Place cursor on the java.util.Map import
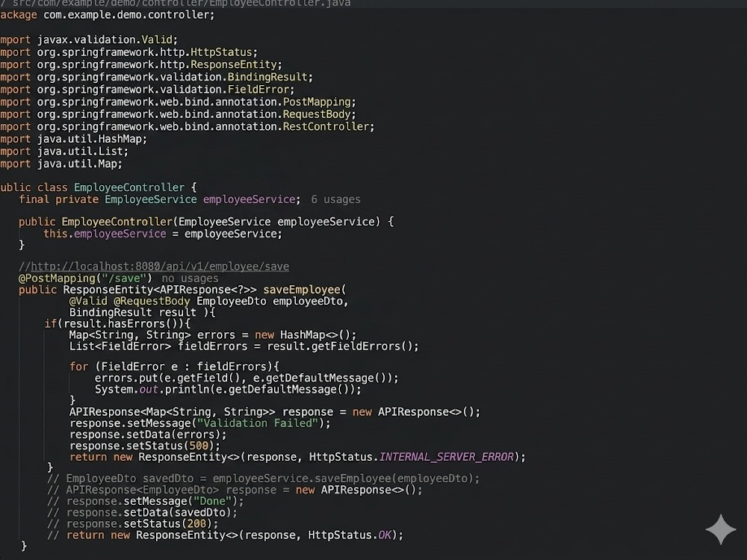This screenshot has width=747, height=560. (61, 164)
